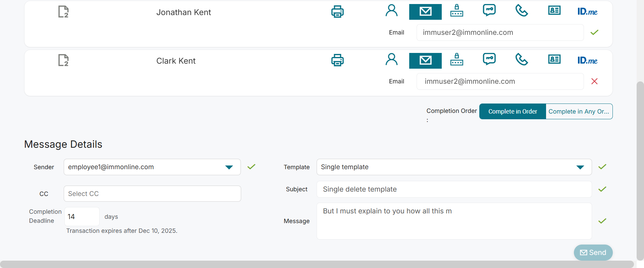Select Complete in Order
The width and height of the screenshot is (644, 268).
(x=513, y=112)
